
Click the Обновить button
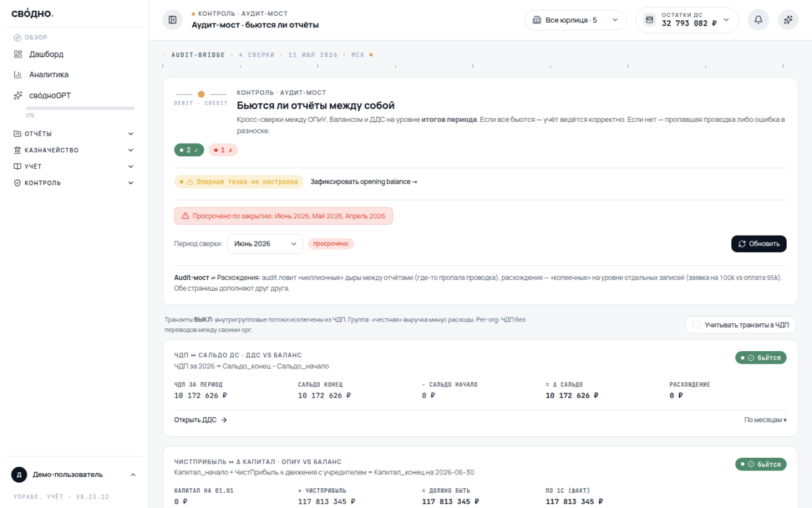tap(759, 244)
